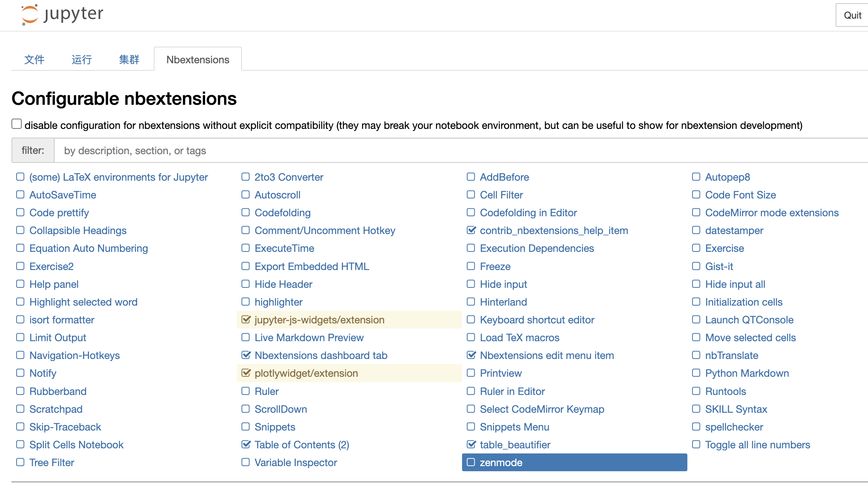Open the 2to3 Converter extension link
Screen dimensions: 868x491
coord(289,177)
